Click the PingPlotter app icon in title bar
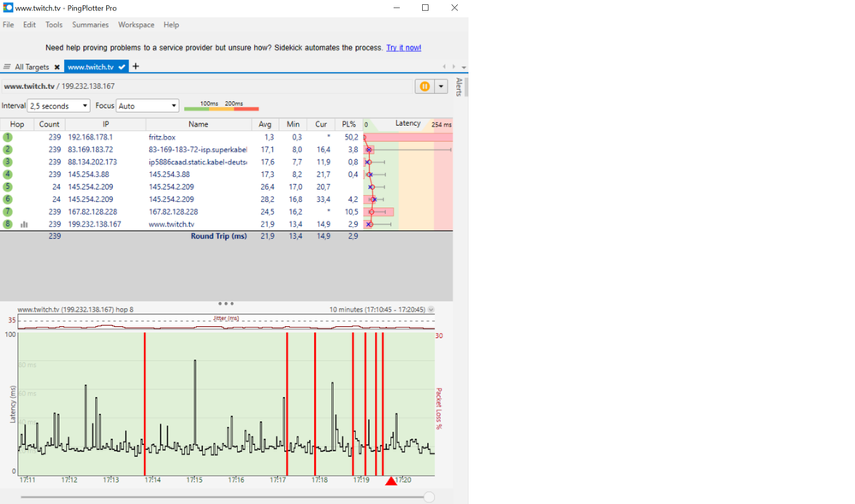The height and width of the screenshot is (504, 855). pyautogui.click(x=8, y=8)
